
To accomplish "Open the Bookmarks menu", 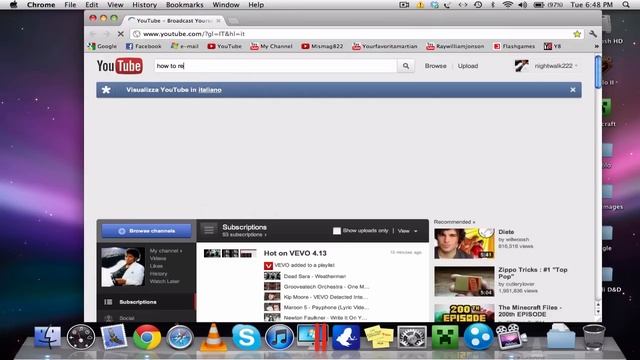I will click(x=184, y=5).
